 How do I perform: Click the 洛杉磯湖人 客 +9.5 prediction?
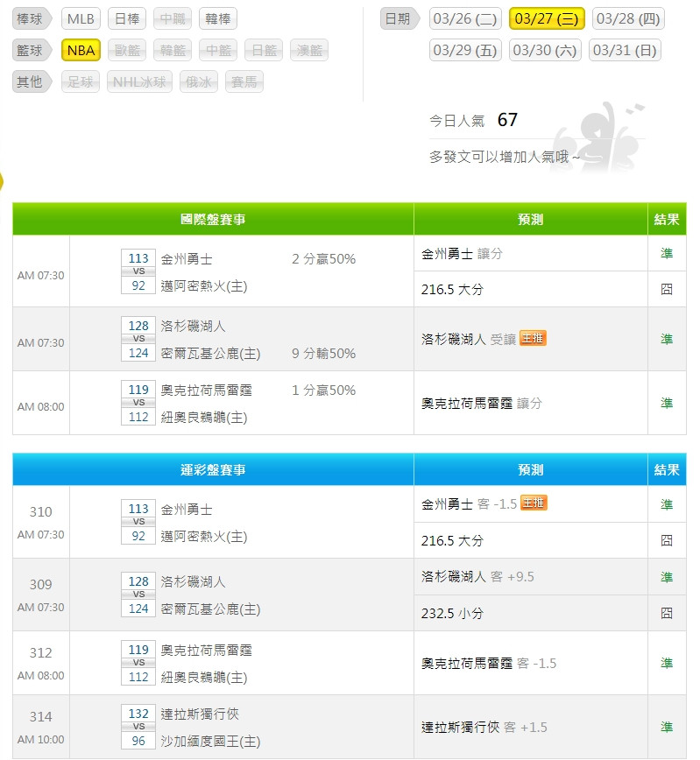[477, 576]
